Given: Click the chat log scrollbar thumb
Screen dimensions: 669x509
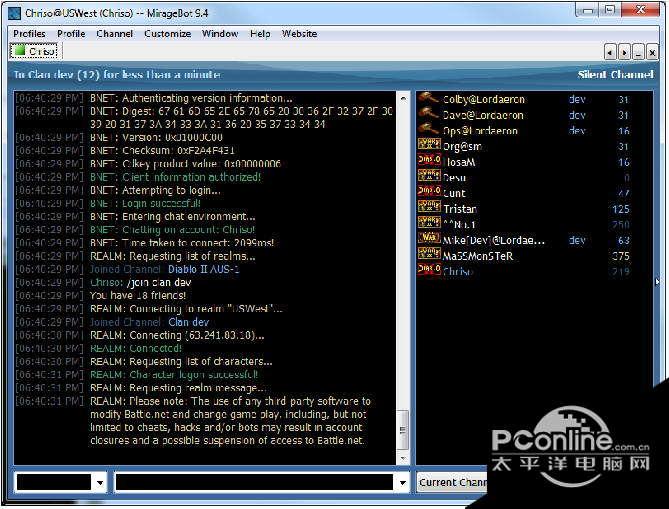Looking at the screenshot, I should click(x=403, y=430).
